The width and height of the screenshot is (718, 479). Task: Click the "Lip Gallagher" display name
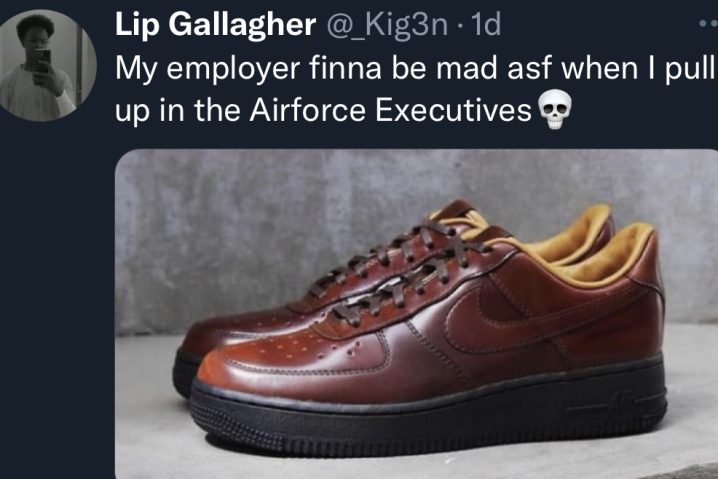click(215, 25)
